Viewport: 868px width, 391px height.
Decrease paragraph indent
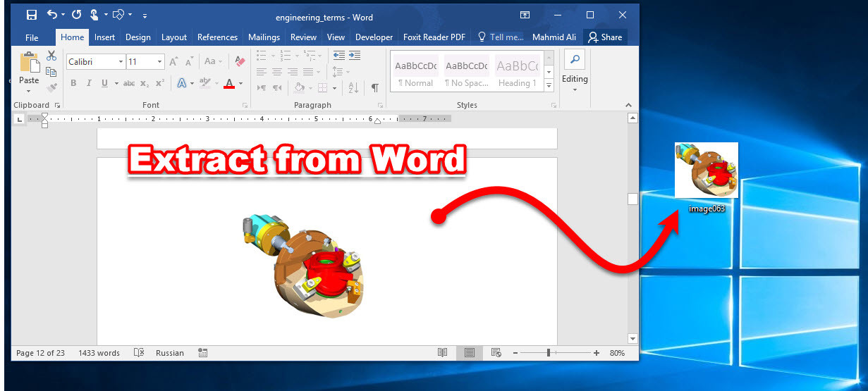click(x=338, y=55)
